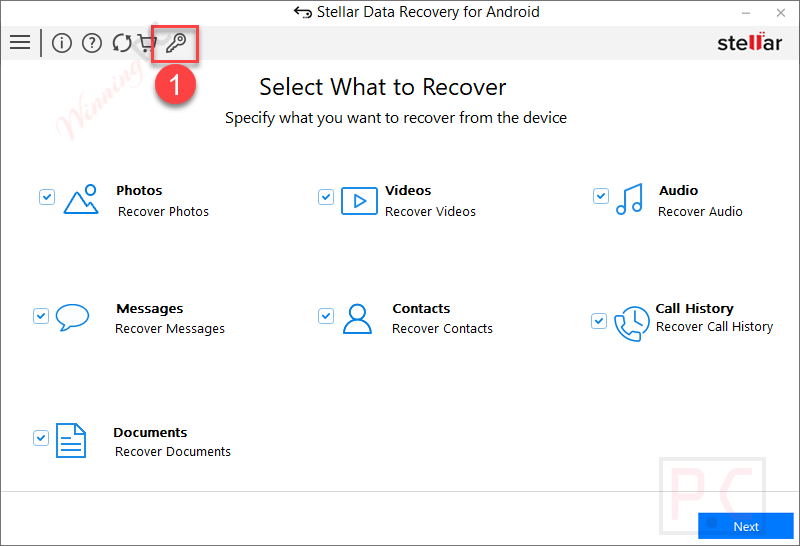Click the Recover Photos text
This screenshot has height=546, width=800.
[x=163, y=212]
